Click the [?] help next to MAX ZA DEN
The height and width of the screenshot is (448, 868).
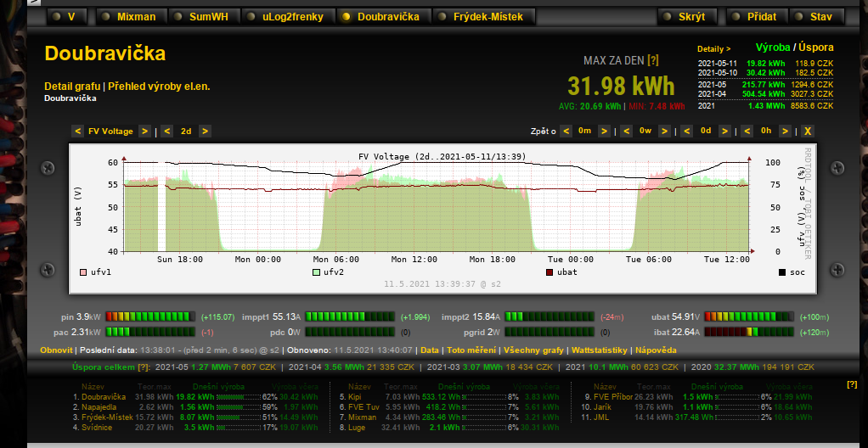pyautogui.click(x=653, y=61)
